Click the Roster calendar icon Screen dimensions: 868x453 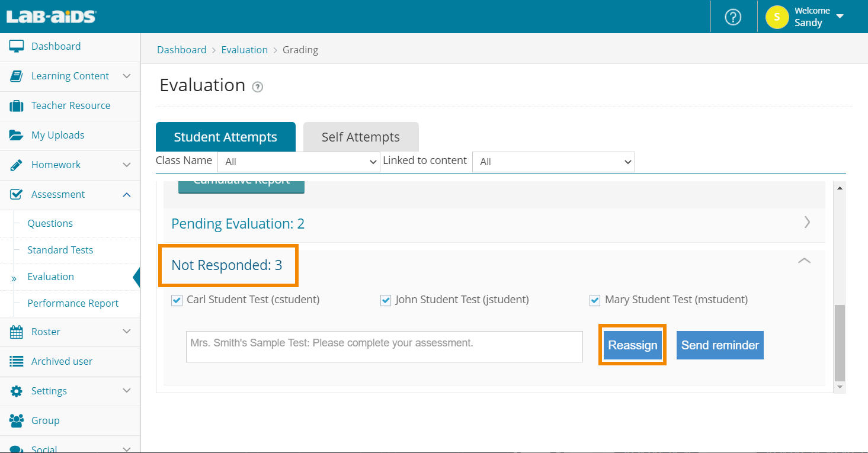tap(16, 332)
